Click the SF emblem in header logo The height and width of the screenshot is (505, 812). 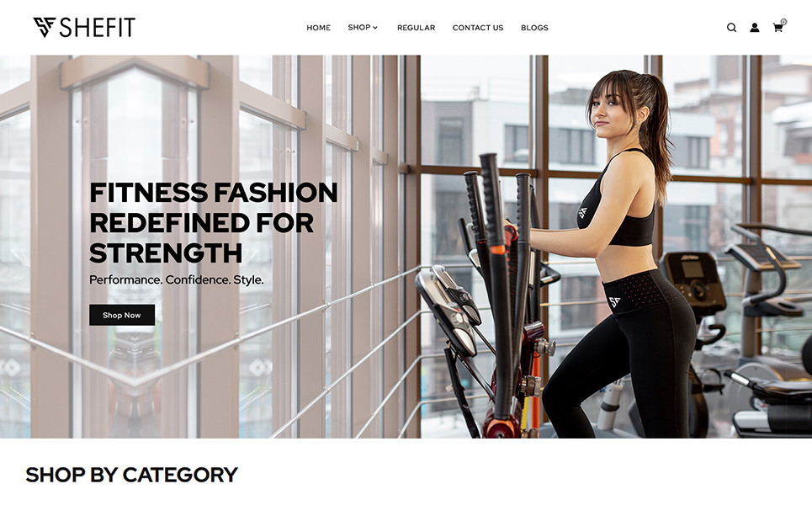(44, 28)
